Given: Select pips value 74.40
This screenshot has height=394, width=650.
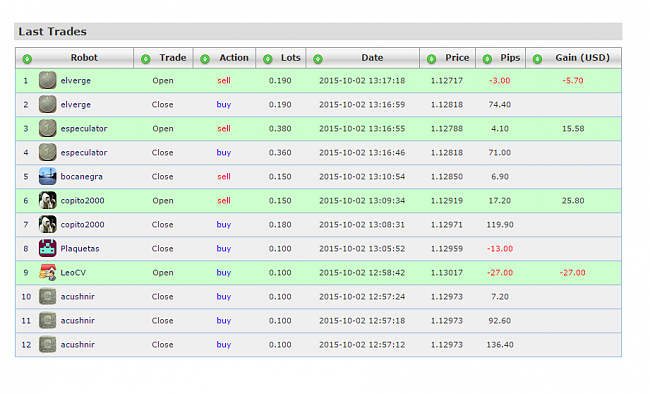Looking at the screenshot, I should (x=500, y=105).
